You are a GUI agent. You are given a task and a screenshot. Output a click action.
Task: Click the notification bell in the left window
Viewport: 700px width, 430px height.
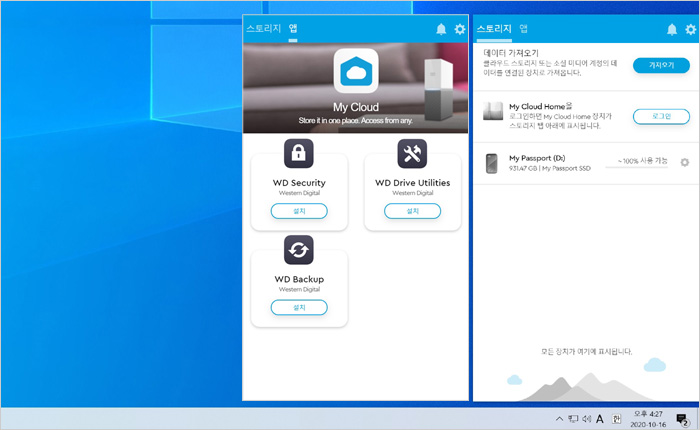pos(441,29)
